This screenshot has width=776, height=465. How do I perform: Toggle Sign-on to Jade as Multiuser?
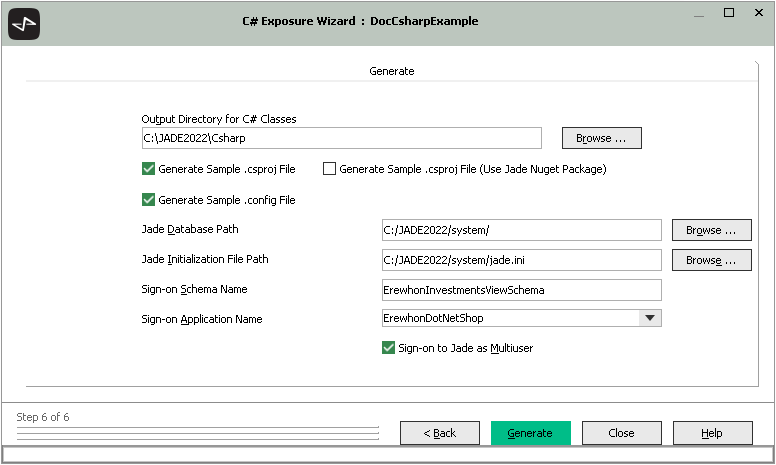click(389, 348)
